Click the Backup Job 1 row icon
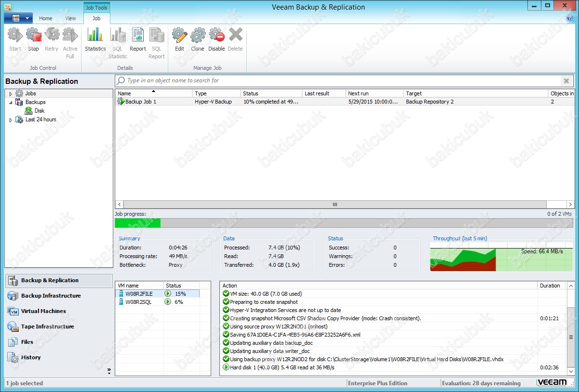 121,102
